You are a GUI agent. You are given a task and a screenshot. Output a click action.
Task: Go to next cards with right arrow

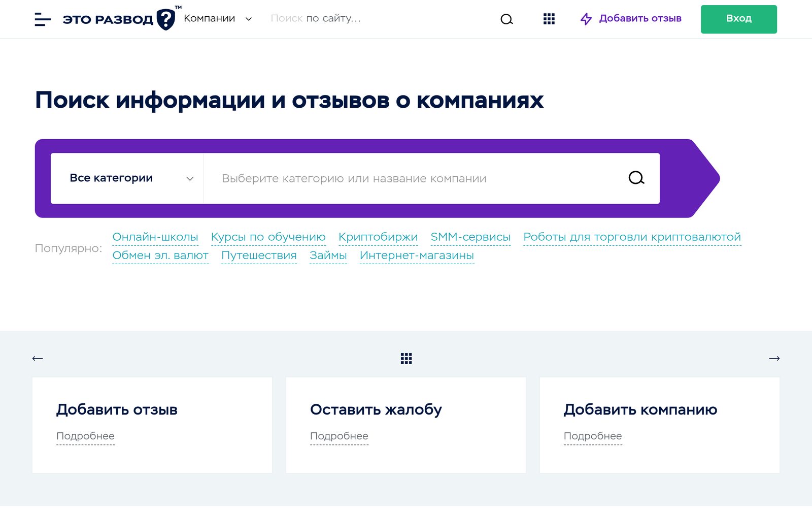[x=774, y=359]
